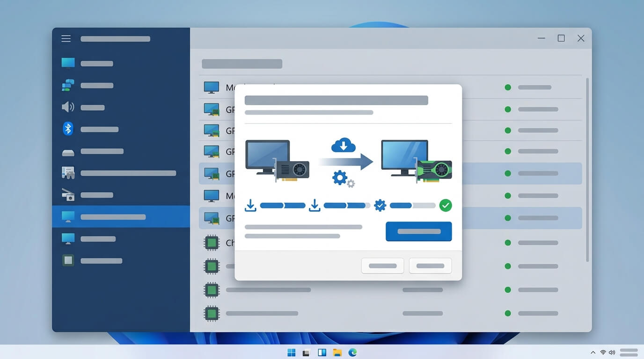Launch Microsoft Edge from the taskbar
This screenshot has width=644, height=359.
[x=352, y=352]
